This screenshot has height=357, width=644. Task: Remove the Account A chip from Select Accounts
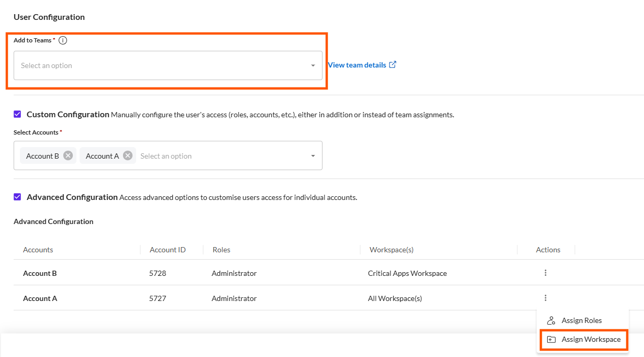click(128, 155)
